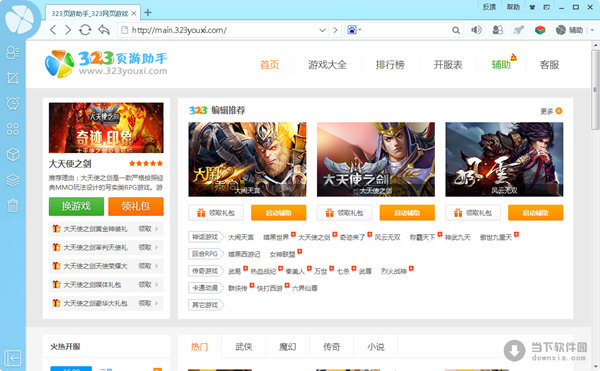
Task: Close the 323页游助手 tab
Action: pyautogui.click(x=134, y=13)
